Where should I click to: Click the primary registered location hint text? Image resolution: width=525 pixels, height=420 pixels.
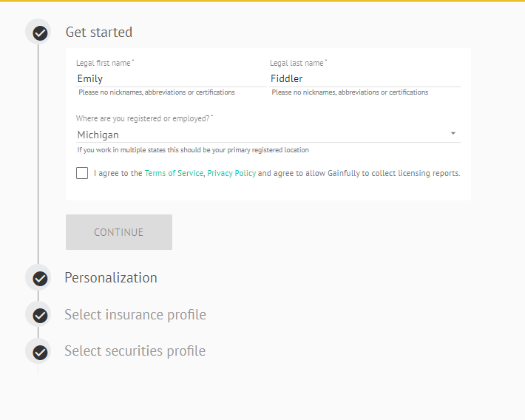pyautogui.click(x=193, y=150)
